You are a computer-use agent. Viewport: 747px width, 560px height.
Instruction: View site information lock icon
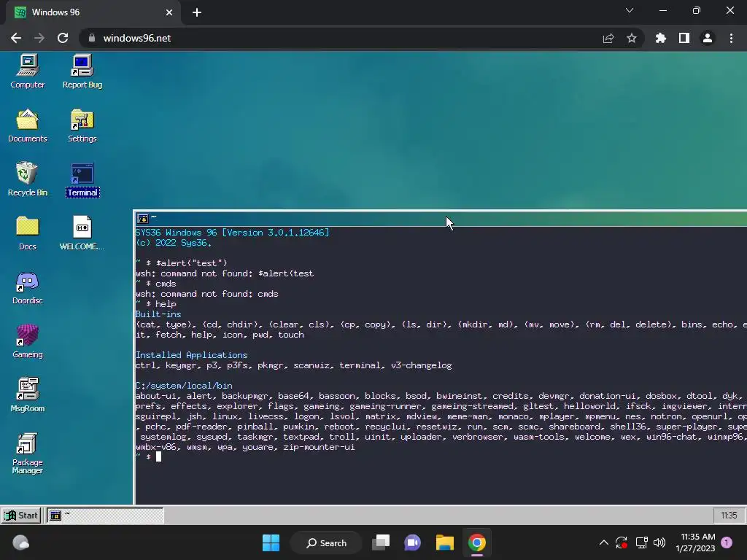tap(92, 38)
